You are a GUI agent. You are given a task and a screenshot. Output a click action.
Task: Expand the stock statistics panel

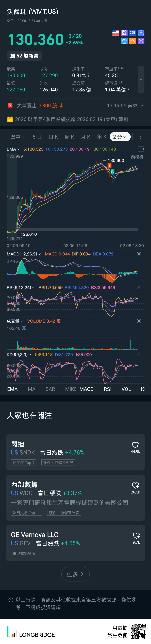coord(141,79)
